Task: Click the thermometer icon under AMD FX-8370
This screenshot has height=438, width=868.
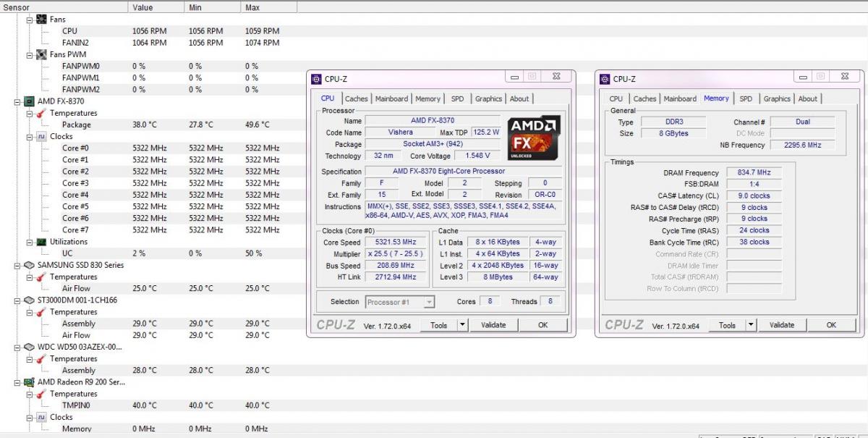Action: 41,113
